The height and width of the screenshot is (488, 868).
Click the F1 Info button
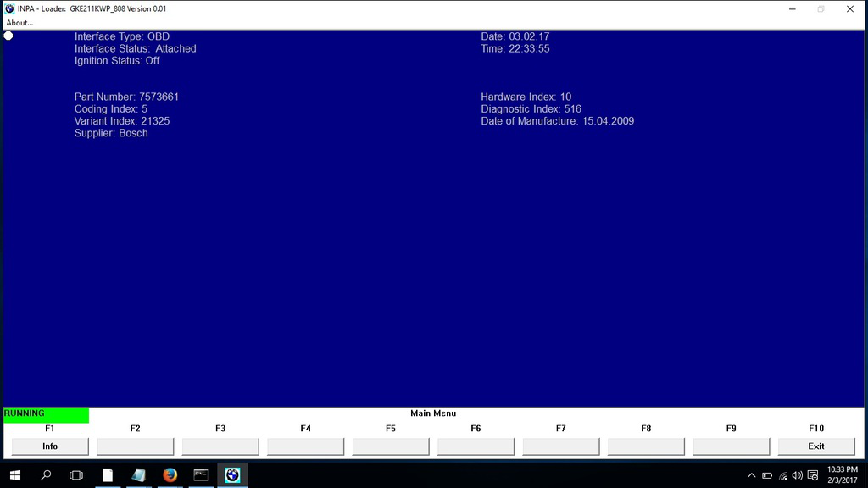click(x=50, y=446)
